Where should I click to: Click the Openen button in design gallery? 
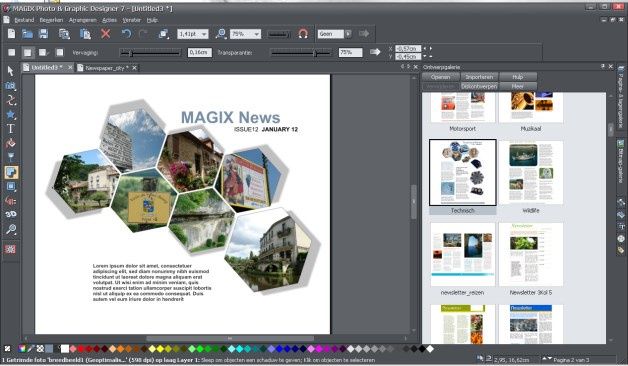441,77
